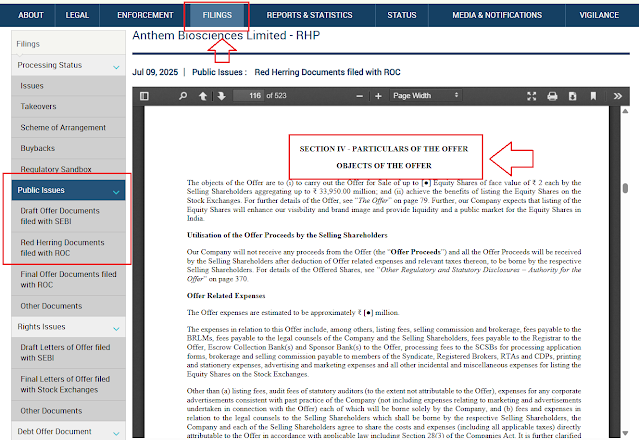The width and height of the screenshot is (639, 440).
Task: Print the PDF document
Action: tap(552, 96)
